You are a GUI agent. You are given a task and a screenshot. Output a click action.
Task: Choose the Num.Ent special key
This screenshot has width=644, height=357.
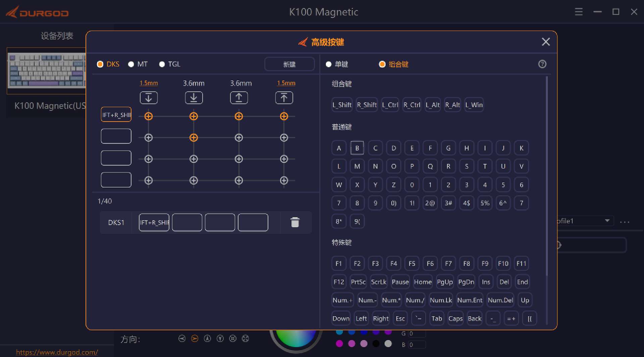(x=470, y=300)
